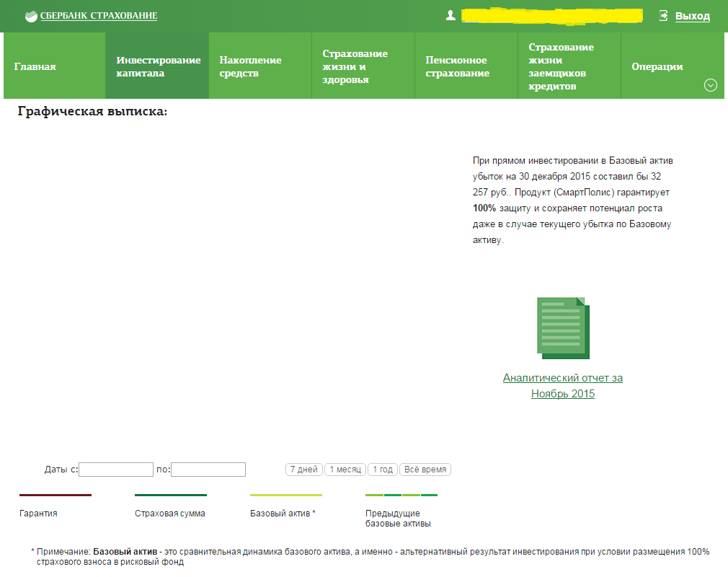Click the logout door icon

[663, 16]
